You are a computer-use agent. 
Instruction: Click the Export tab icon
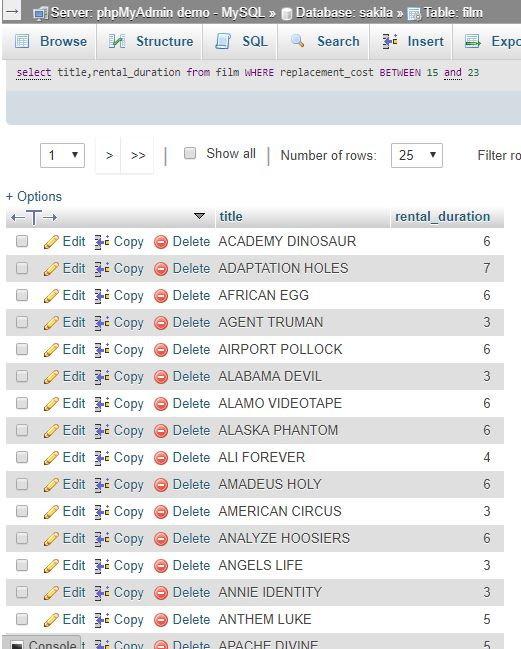473,41
